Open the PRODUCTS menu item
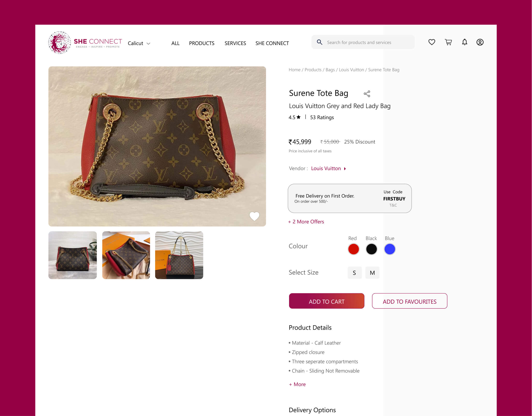The image size is (532, 416). (x=202, y=43)
